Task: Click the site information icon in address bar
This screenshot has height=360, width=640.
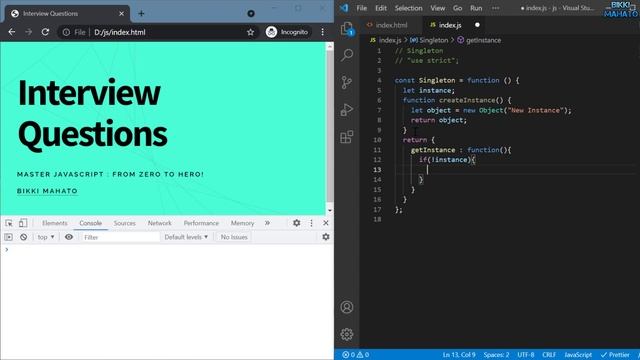Action: tap(66, 32)
